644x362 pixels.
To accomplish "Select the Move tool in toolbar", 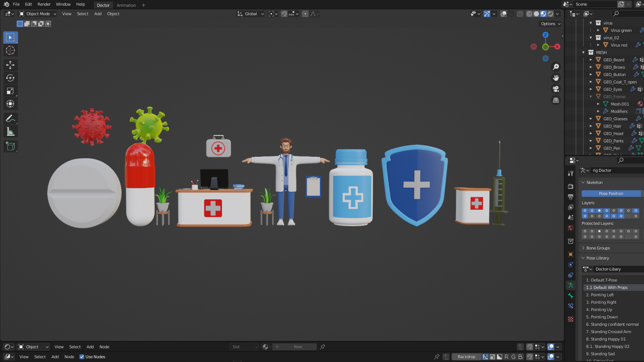I will [x=10, y=65].
